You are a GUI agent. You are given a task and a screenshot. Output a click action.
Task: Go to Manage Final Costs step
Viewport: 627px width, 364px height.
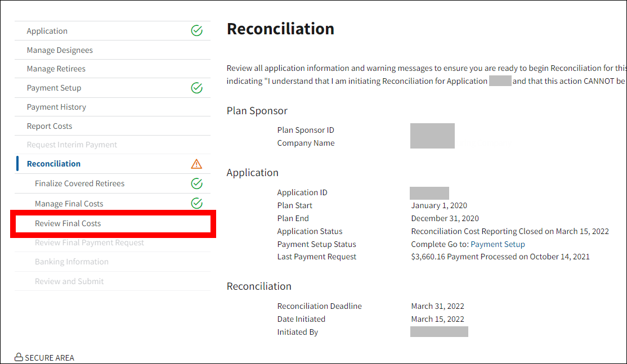pos(69,204)
